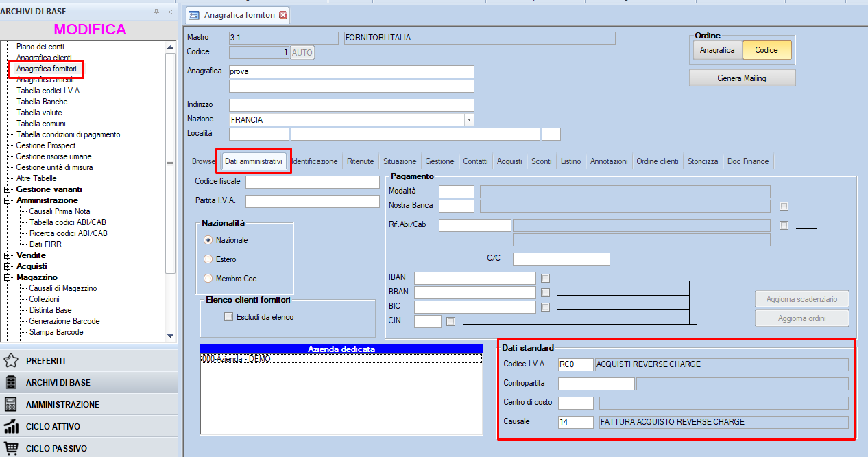
Task: Click the Codice I.V.A. field showing RC0
Action: pyautogui.click(x=575, y=364)
